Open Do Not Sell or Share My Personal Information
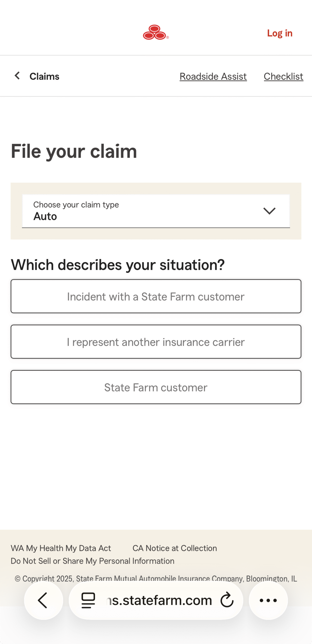 point(93,561)
